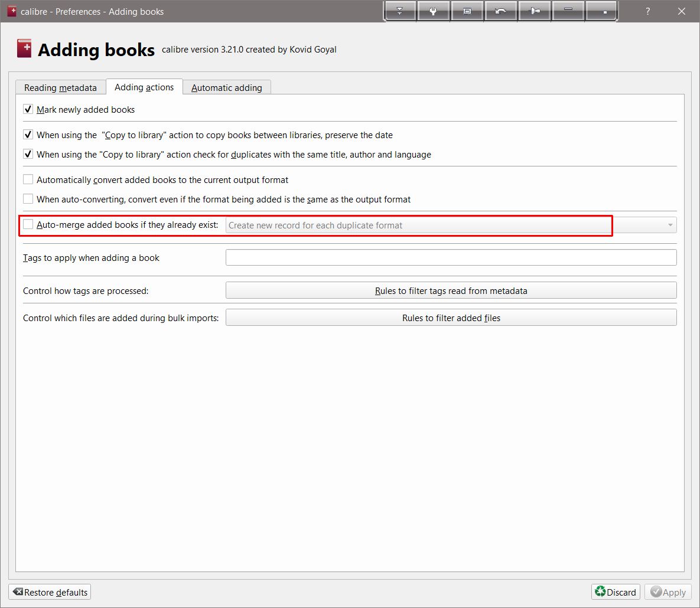
Task: Click the horizontal line titlebar toolbar icon
Action: [568, 11]
